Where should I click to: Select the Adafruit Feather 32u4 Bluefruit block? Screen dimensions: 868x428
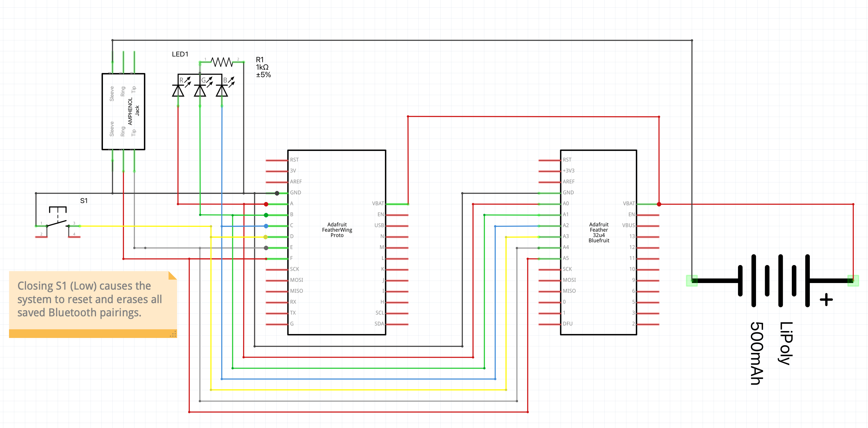coord(598,242)
